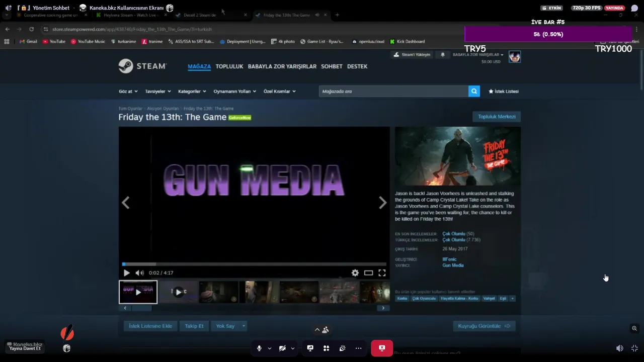Exit fullscreen with the corner collapse icon

[634, 348]
